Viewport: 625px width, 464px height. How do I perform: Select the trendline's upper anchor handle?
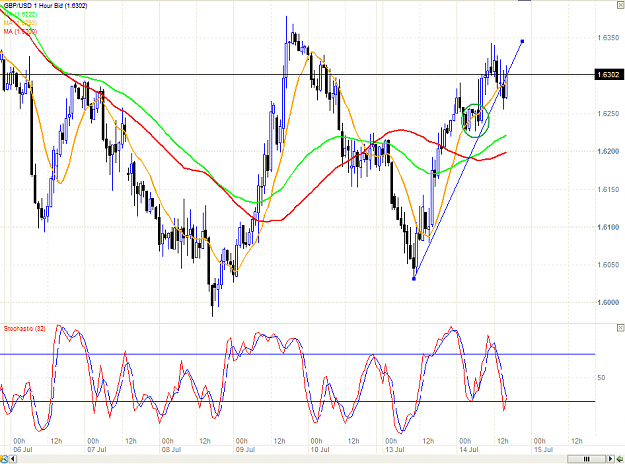[x=523, y=41]
